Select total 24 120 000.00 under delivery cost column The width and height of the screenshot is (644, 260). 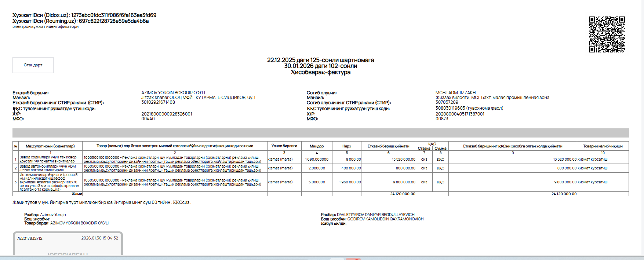pos(403,194)
